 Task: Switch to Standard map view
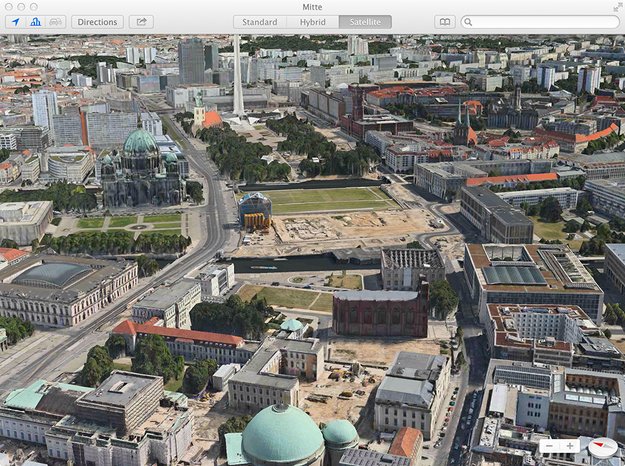pos(259,22)
